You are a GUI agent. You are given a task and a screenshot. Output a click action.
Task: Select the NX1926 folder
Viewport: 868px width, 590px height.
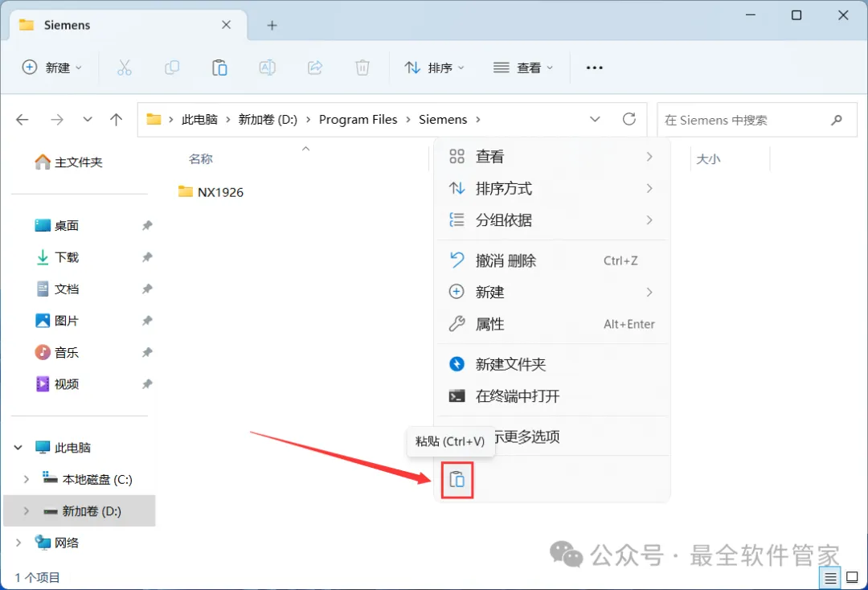[211, 192]
